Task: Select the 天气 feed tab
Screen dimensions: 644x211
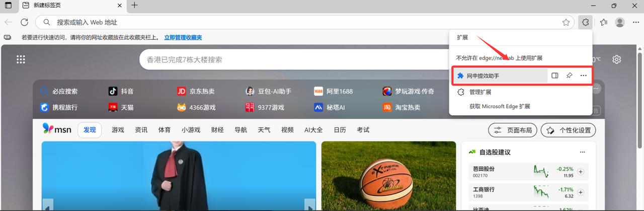Action: click(264, 130)
